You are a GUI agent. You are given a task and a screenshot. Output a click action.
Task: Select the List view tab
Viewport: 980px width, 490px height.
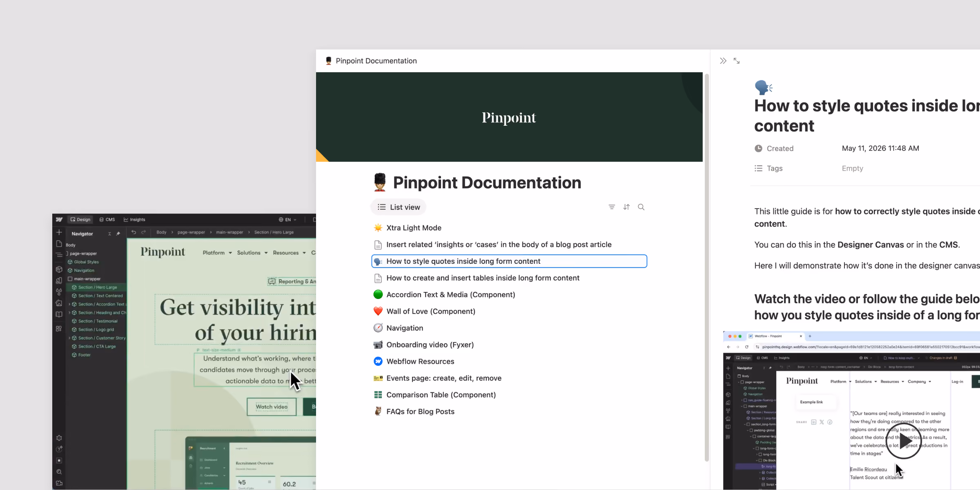pyautogui.click(x=399, y=207)
